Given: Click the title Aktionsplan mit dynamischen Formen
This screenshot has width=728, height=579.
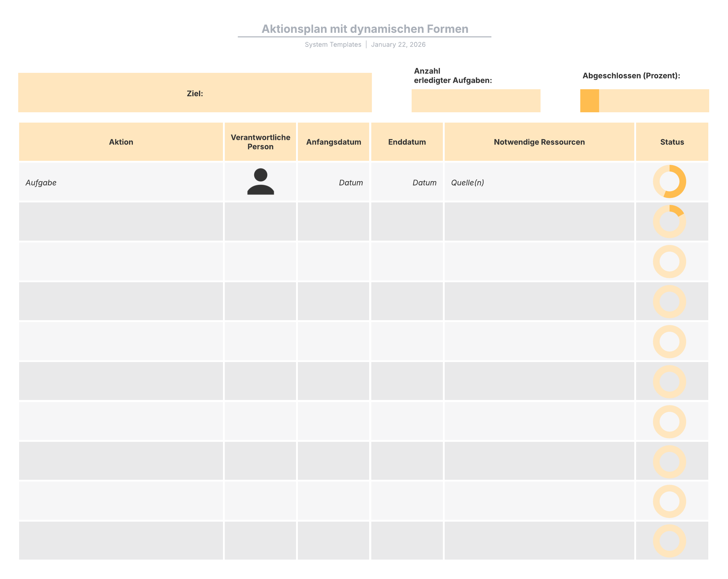Looking at the screenshot, I should click(365, 29).
